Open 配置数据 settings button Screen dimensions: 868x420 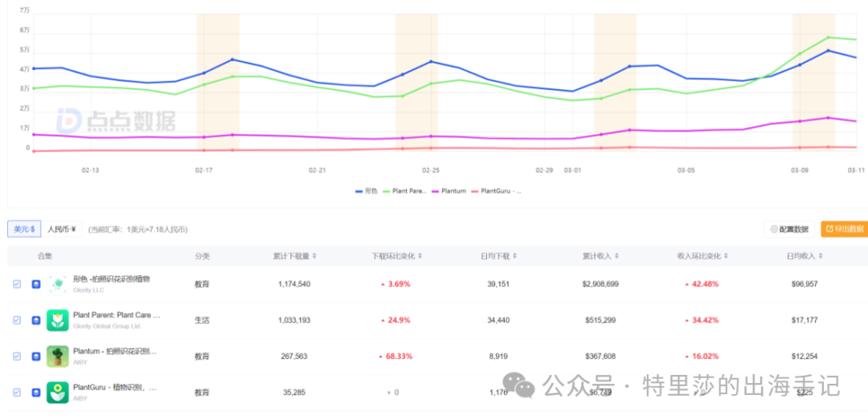tap(789, 229)
